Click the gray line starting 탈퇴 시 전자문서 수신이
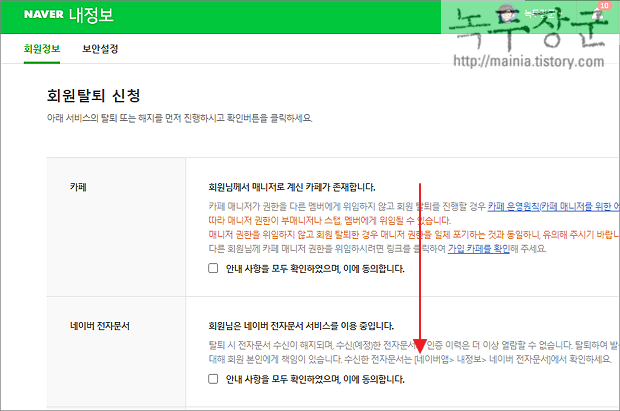 [414, 345]
